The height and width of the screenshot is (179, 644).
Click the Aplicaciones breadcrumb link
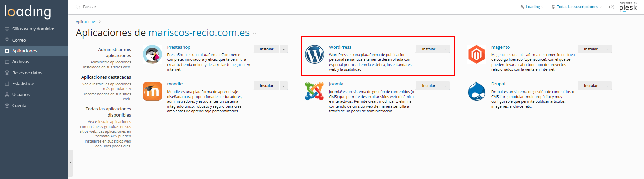[x=86, y=22]
